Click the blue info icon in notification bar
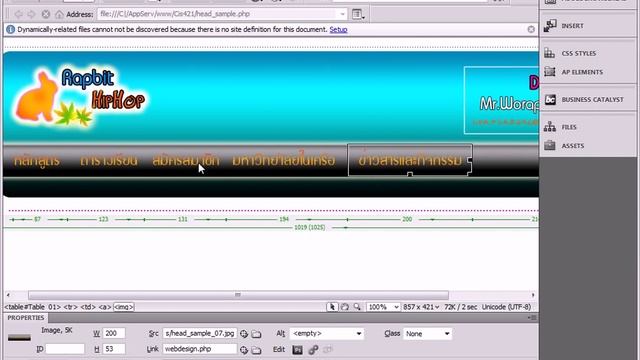 [x=11, y=29]
